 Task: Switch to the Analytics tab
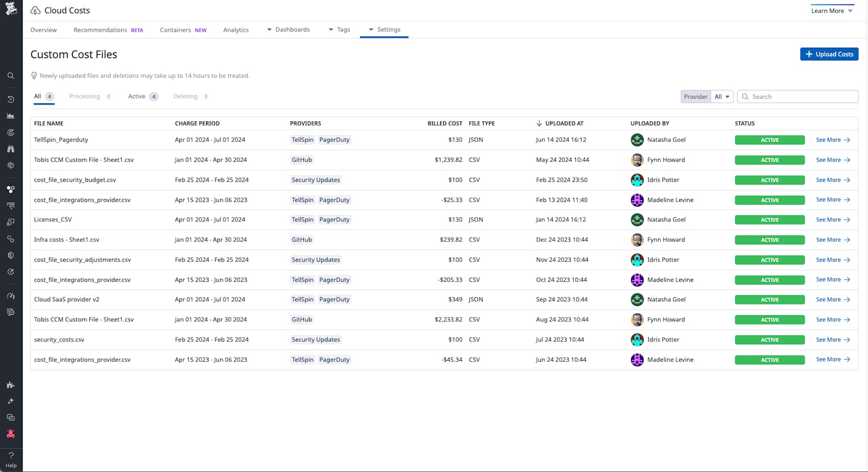[236, 30]
